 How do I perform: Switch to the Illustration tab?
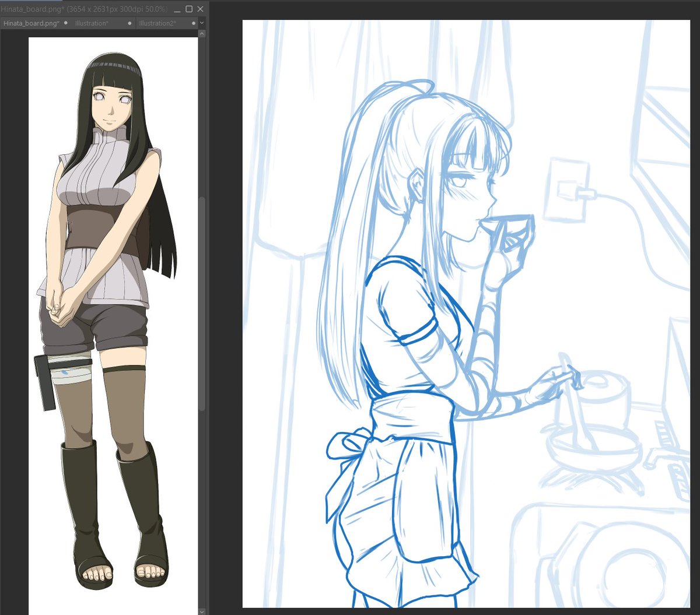pos(103,23)
